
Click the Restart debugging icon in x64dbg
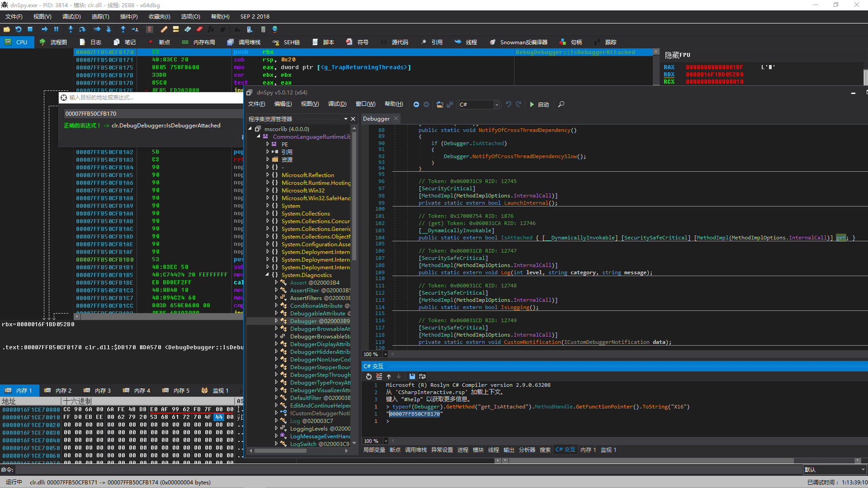pos(19,29)
